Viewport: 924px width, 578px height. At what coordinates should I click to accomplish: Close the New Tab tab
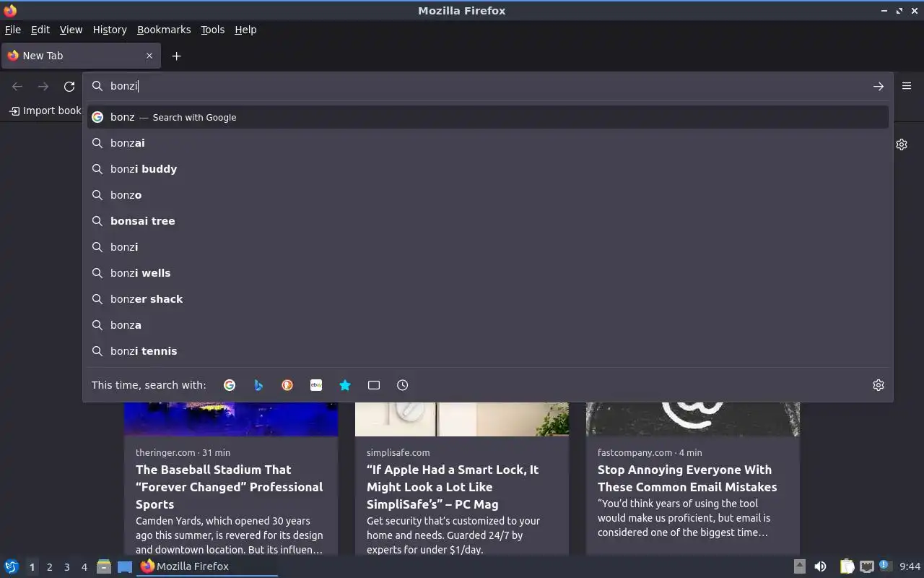(149, 56)
